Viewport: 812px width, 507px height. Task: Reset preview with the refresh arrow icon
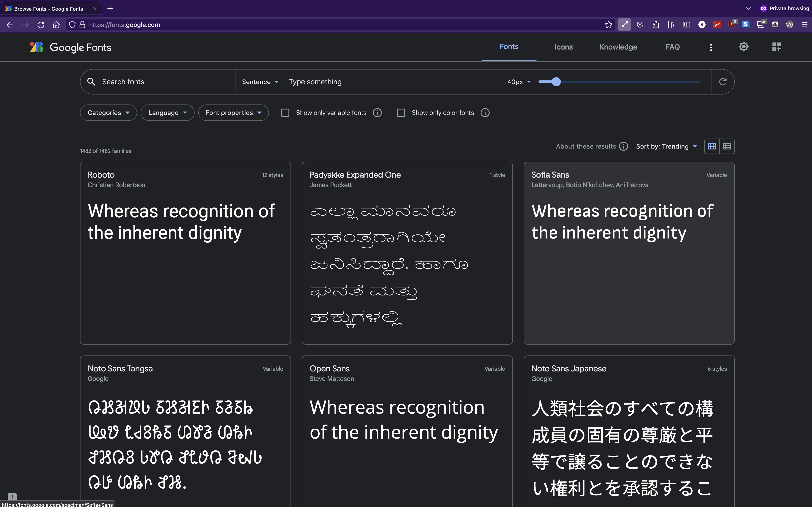pos(723,82)
